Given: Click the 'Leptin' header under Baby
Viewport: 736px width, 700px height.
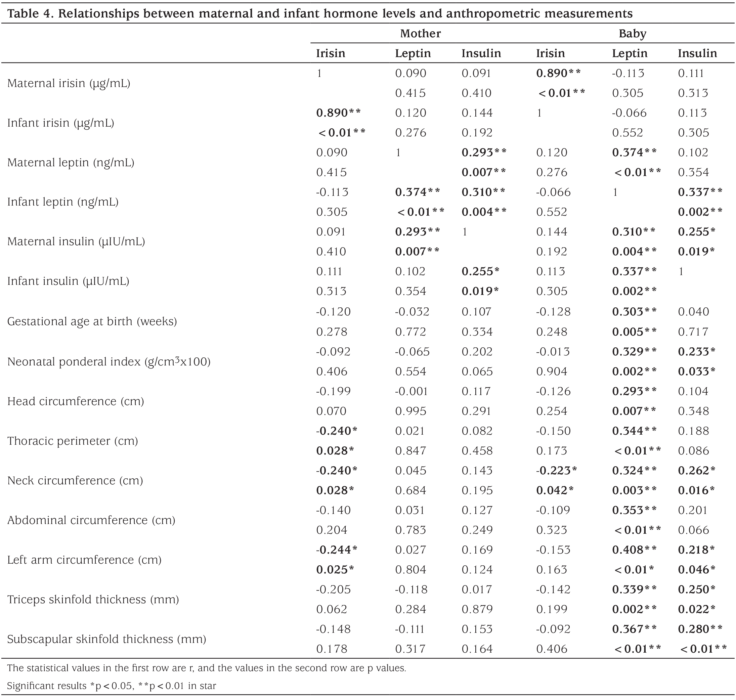Looking at the screenshot, I should click(x=629, y=53).
